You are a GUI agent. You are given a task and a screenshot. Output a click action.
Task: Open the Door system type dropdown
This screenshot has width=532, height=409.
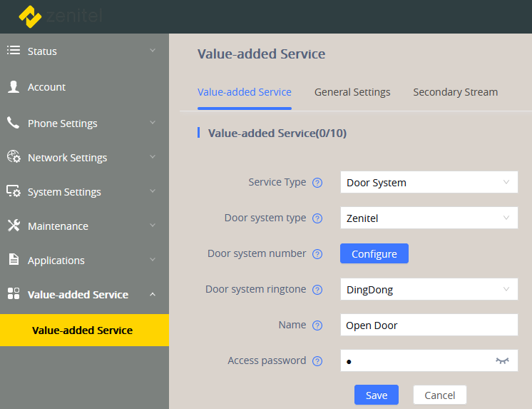(x=429, y=218)
